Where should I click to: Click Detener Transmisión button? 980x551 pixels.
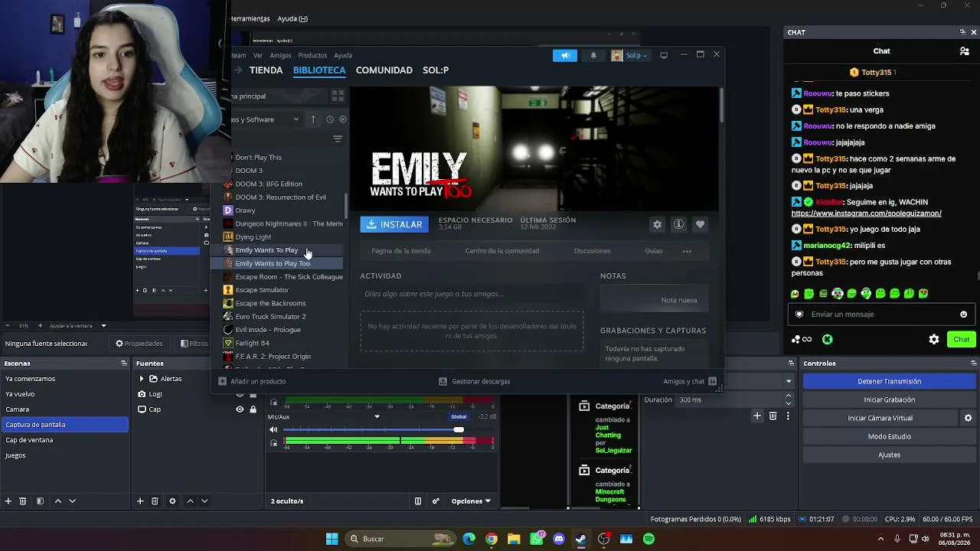[889, 381]
